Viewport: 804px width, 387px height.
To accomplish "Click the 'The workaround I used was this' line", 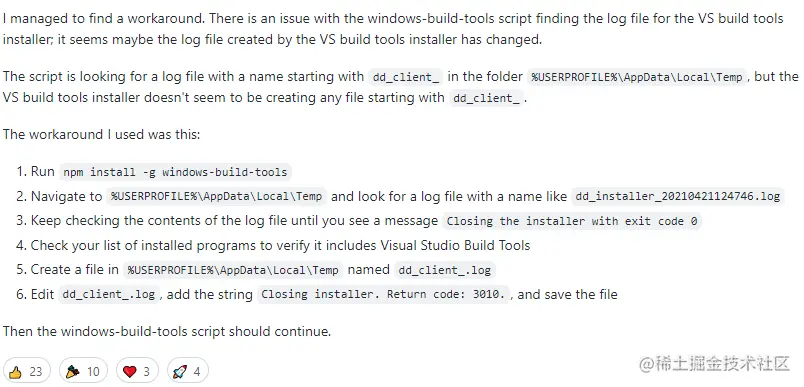I will [x=102, y=134].
